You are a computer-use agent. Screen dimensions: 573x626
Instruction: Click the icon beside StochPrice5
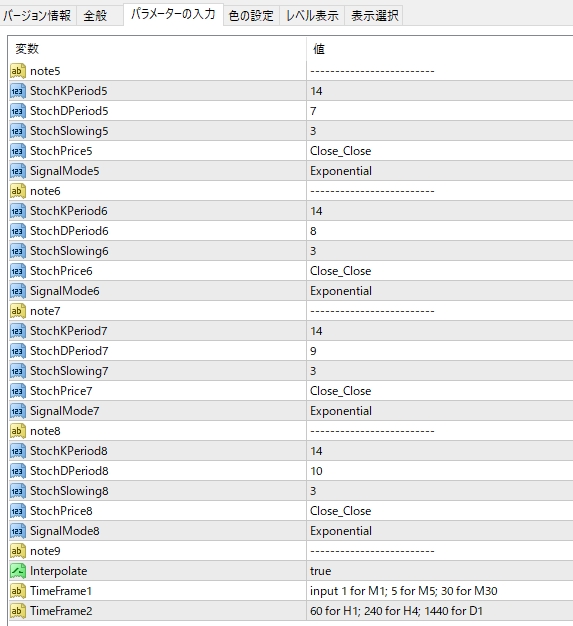pos(18,151)
